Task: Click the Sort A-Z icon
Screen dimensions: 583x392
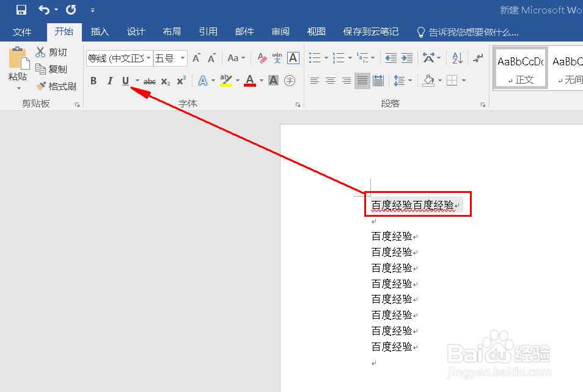Action: point(457,58)
